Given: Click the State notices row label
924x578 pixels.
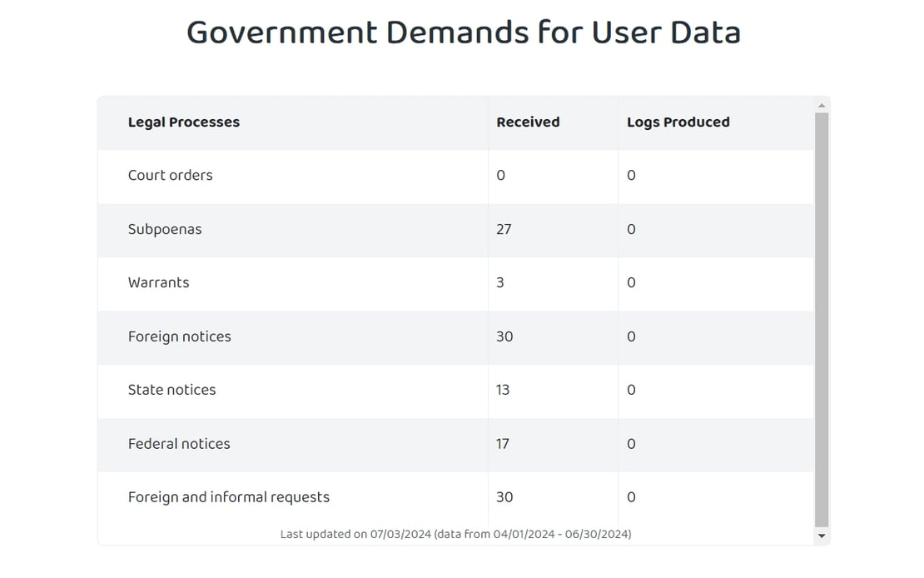Looking at the screenshot, I should click(172, 390).
